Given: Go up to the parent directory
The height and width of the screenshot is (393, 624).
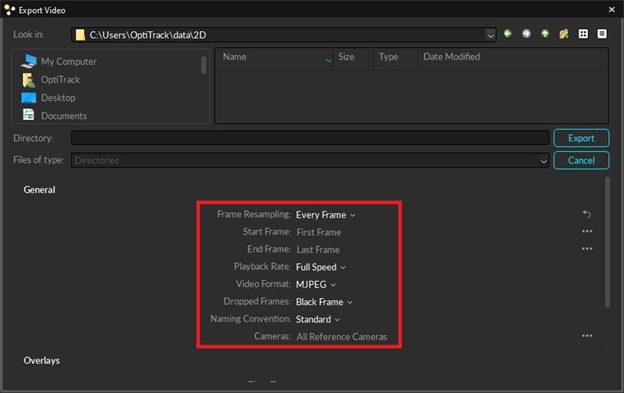Looking at the screenshot, I should click(x=545, y=34).
